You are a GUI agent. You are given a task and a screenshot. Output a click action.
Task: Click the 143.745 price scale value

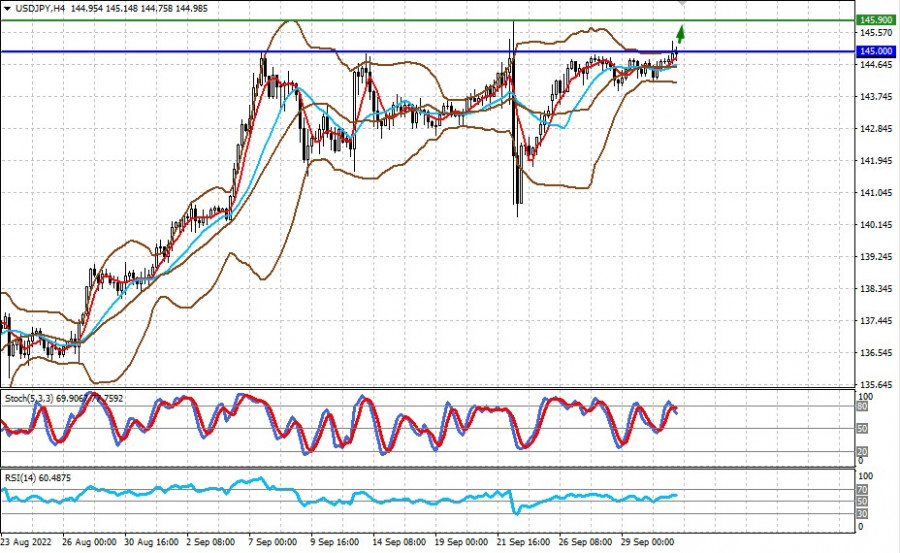876,97
